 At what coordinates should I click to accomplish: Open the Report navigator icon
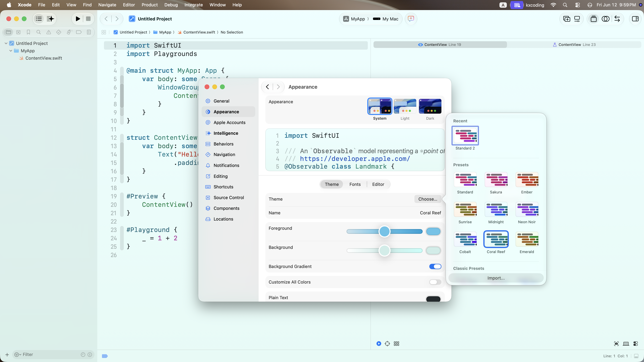coord(89,32)
